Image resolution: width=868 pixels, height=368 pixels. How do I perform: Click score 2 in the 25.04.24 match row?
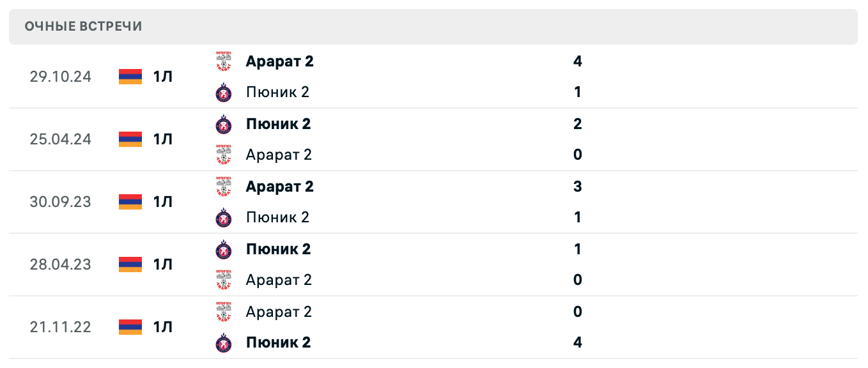tap(577, 124)
